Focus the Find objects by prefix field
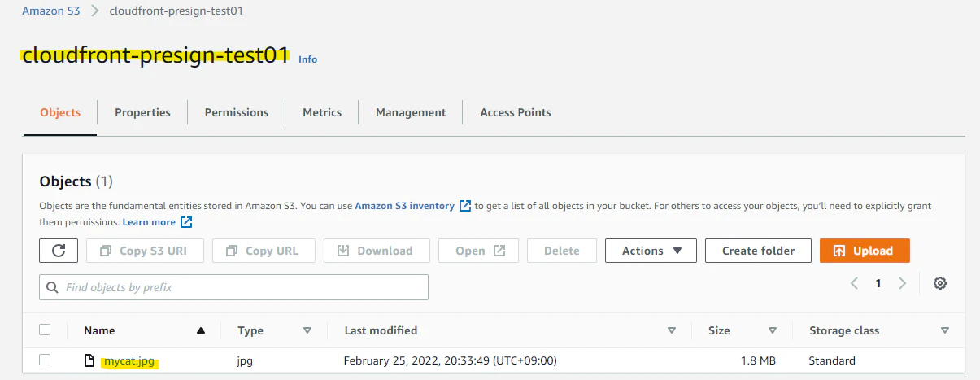Image resolution: width=980 pixels, height=380 pixels. point(233,287)
